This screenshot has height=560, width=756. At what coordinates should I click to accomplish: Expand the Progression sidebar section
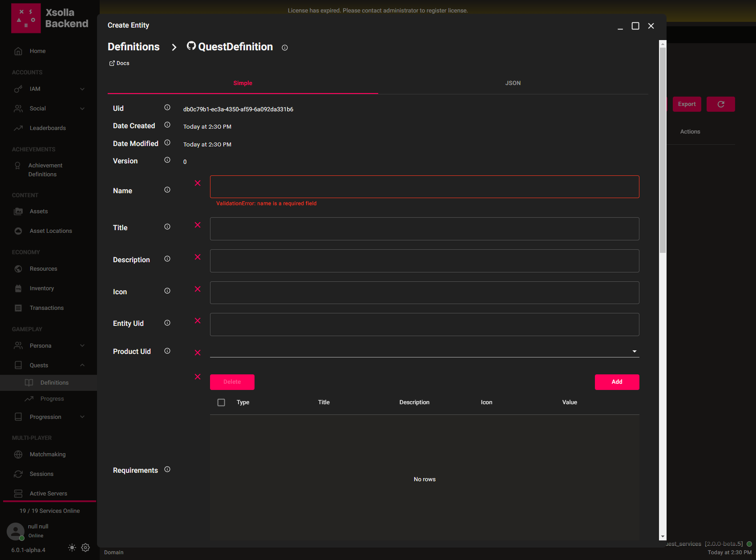coord(82,417)
